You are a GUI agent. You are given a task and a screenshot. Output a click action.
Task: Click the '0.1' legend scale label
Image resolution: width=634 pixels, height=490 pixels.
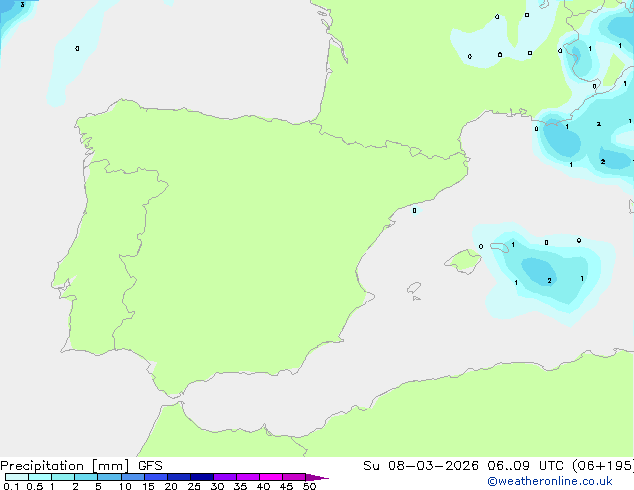click(11, 486)
